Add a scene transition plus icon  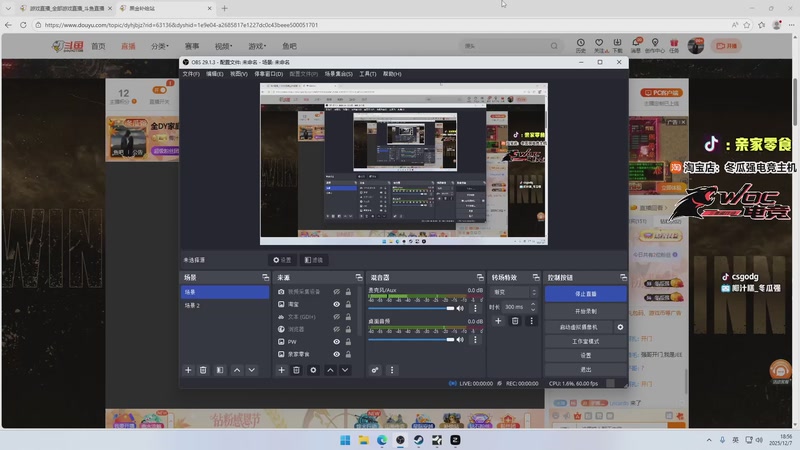coord(498,320)
